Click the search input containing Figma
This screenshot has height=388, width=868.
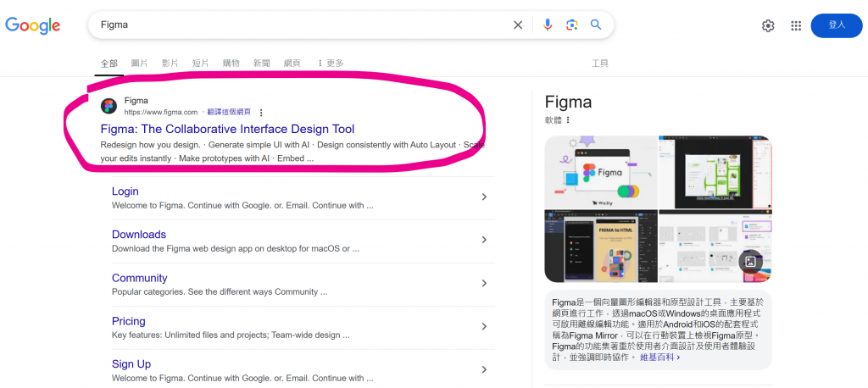point(302,25)
